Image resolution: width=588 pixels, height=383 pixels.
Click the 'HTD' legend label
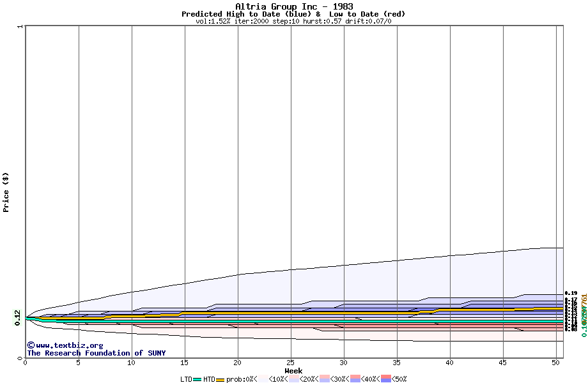point(209,379)
